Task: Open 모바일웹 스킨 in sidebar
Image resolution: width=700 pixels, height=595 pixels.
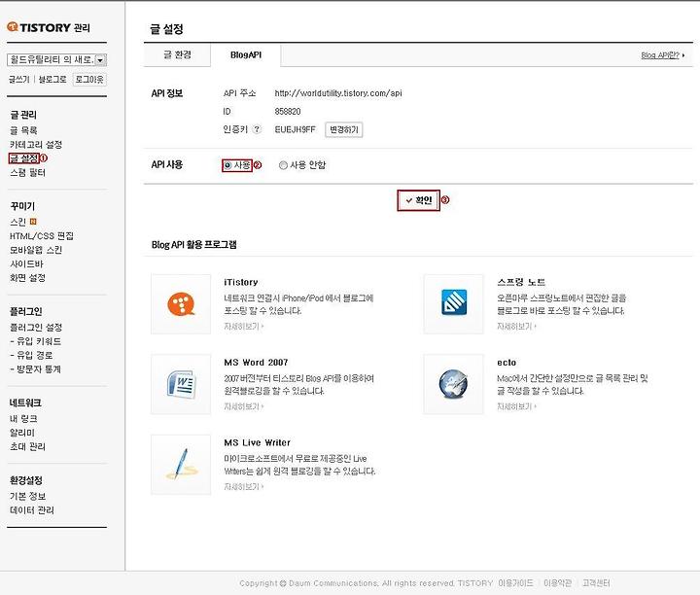Action: point(36,250)
